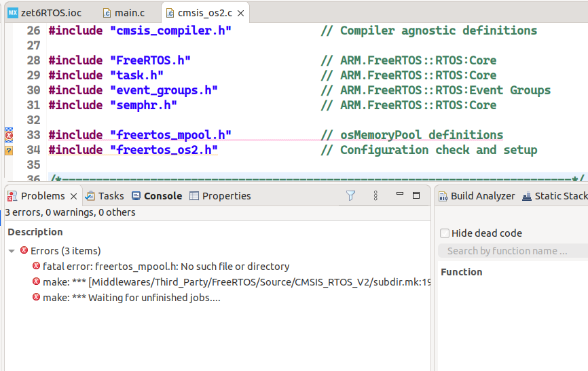The height and width of the screenshot is (371, 588).
Task: Enable the Hide dead code checkbox
Action: [x=445, y=233]
